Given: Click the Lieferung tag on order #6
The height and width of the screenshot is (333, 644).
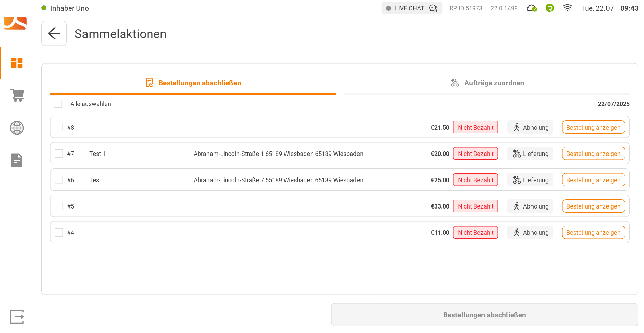Looking at the screenshot, I should pos(530,180).
